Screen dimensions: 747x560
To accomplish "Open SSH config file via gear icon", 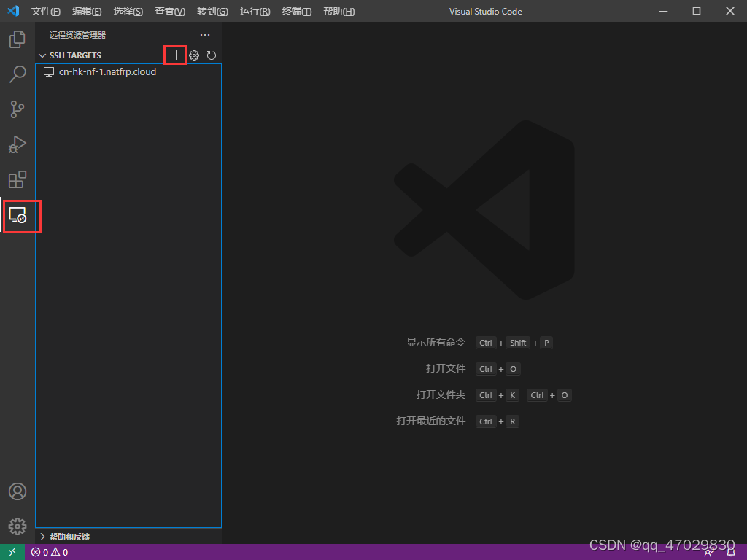I will [194, 55].
